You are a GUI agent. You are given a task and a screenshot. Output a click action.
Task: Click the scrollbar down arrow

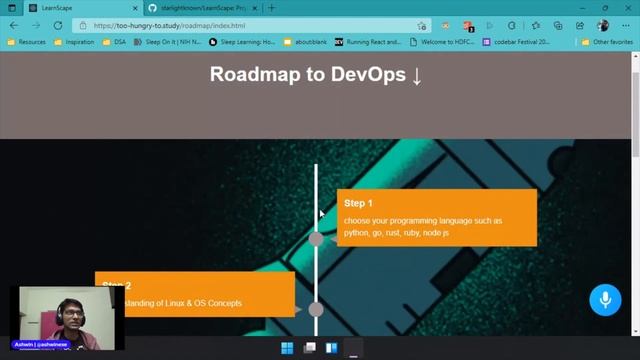pyautogui.click(x=636, y=331)
